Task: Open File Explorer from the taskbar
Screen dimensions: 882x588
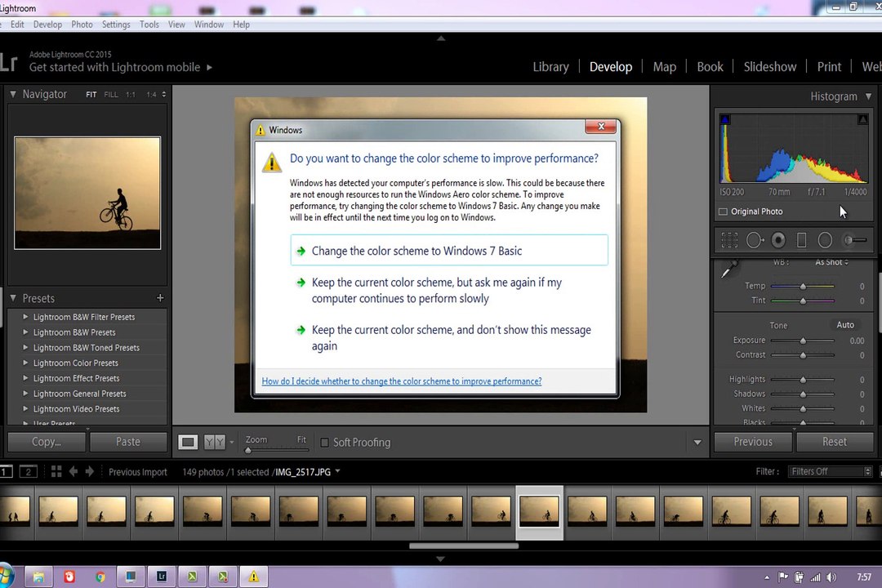Action: click(x=38, y=577)
